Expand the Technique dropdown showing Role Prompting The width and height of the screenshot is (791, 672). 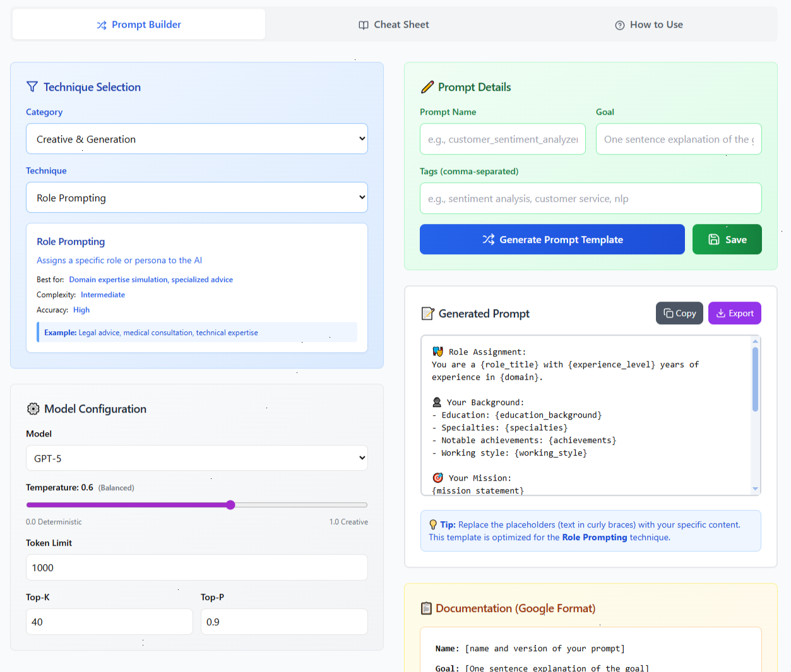[x=197, y=197]
